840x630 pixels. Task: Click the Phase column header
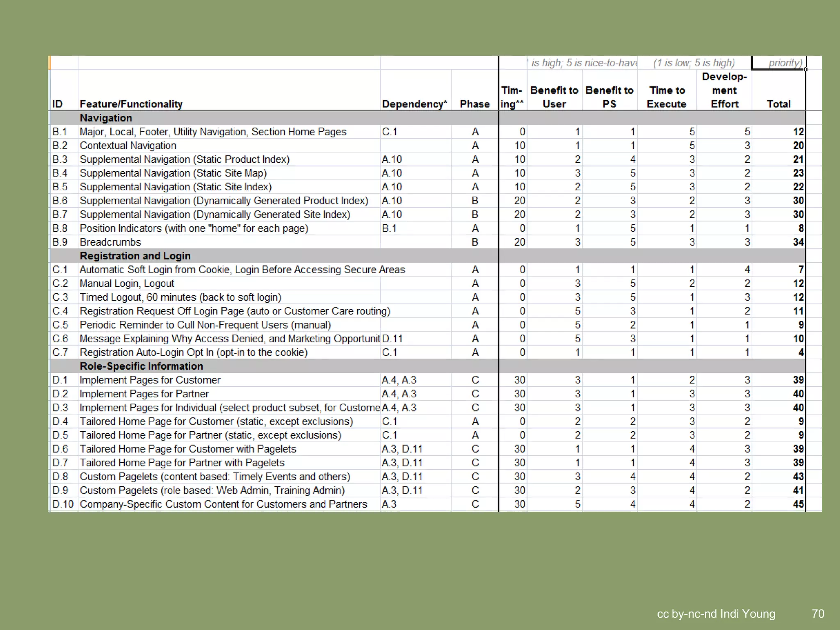475,104
